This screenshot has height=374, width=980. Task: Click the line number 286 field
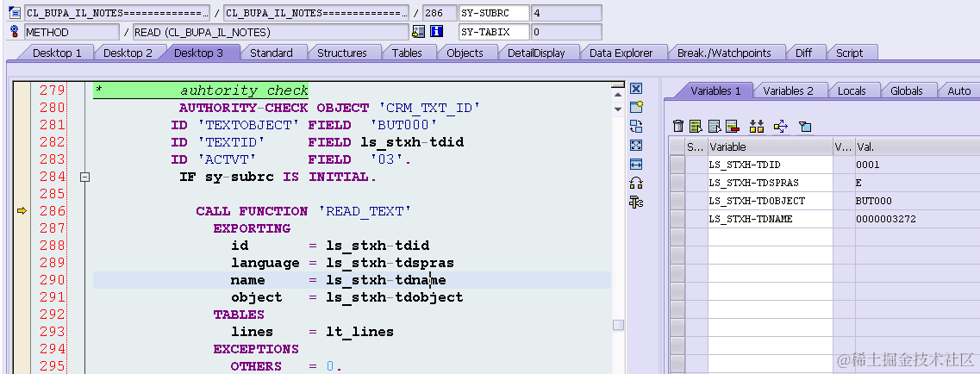click(440, 13)
